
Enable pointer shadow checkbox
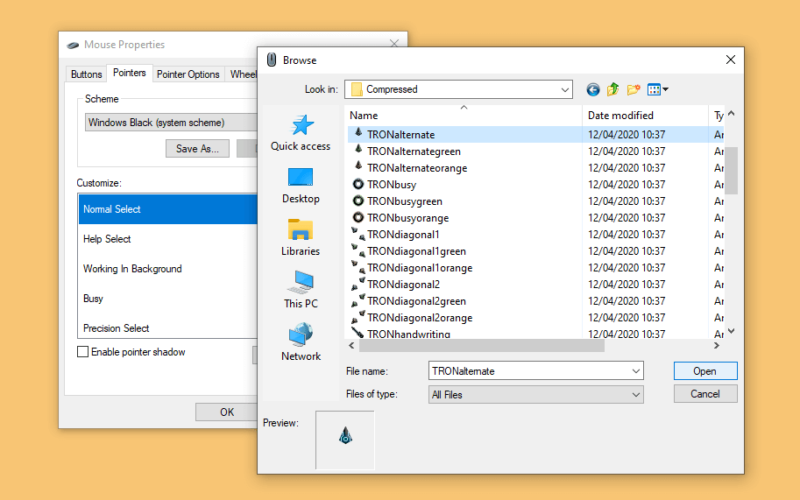[x=82, y=352]
